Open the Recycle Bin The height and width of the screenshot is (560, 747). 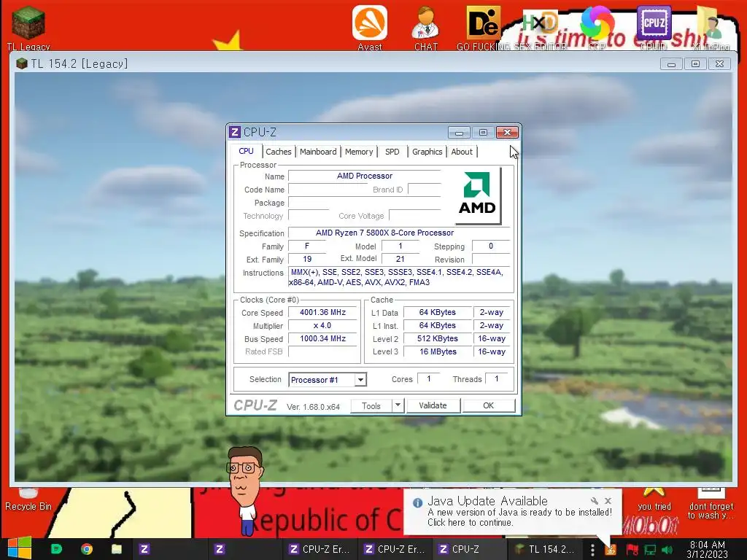(28, 500)
